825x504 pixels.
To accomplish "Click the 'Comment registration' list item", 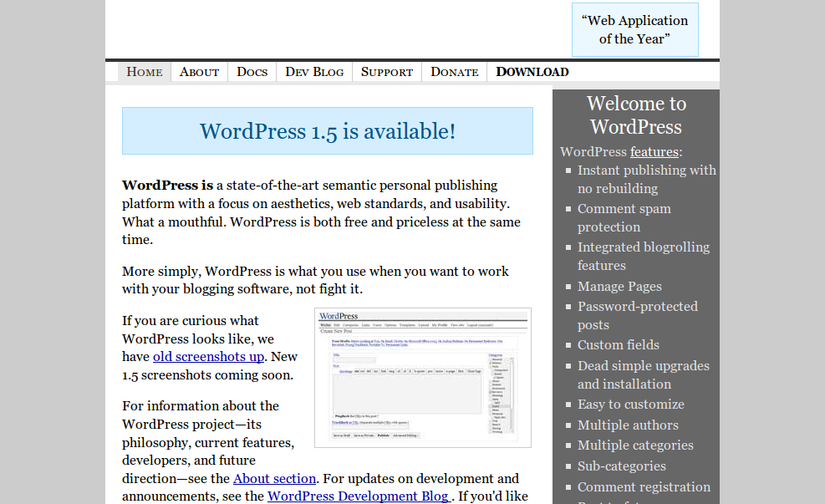I will click(644, 487).
